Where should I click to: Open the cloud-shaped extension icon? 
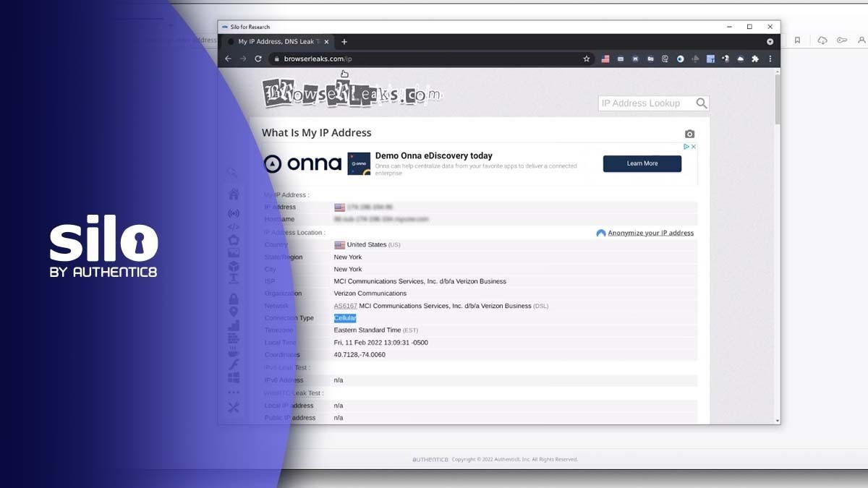tap(740, 59)
